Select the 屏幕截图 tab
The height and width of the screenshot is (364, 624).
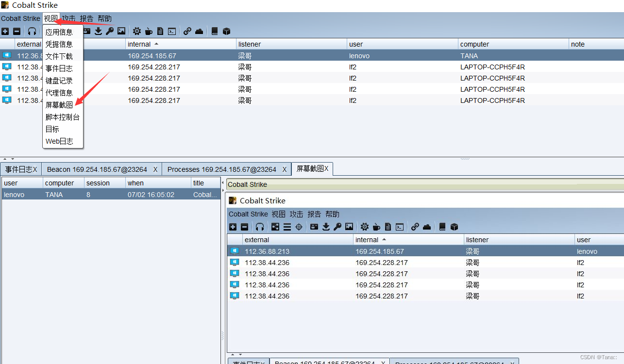coord(312,169)
